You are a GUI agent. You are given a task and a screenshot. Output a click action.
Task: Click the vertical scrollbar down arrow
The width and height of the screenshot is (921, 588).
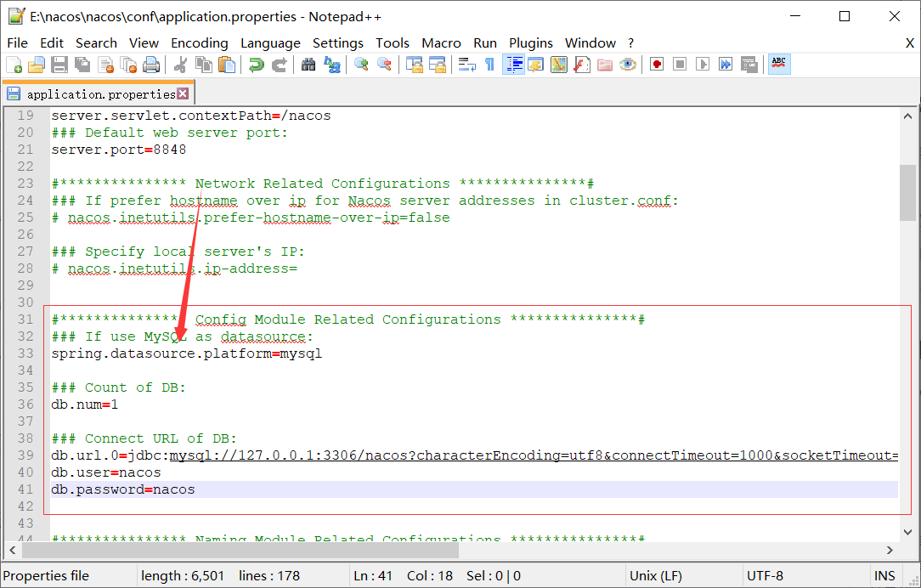(x=907, y=532)
